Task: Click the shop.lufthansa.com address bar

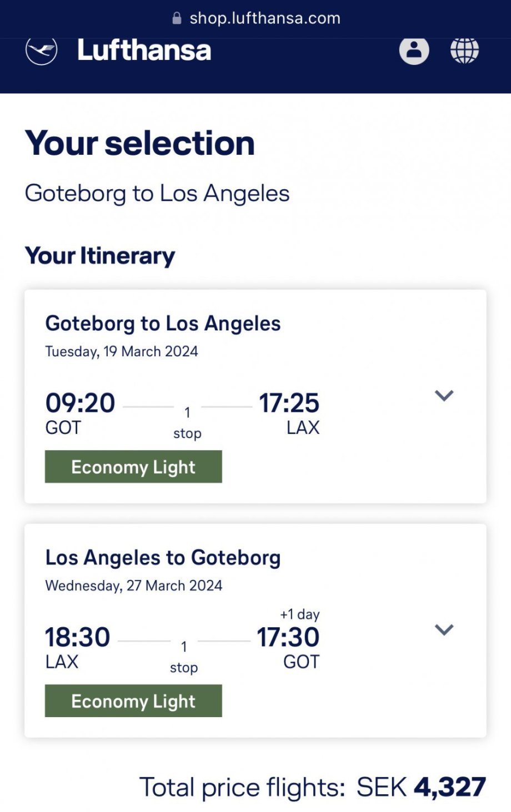Action: click(264, 18)
